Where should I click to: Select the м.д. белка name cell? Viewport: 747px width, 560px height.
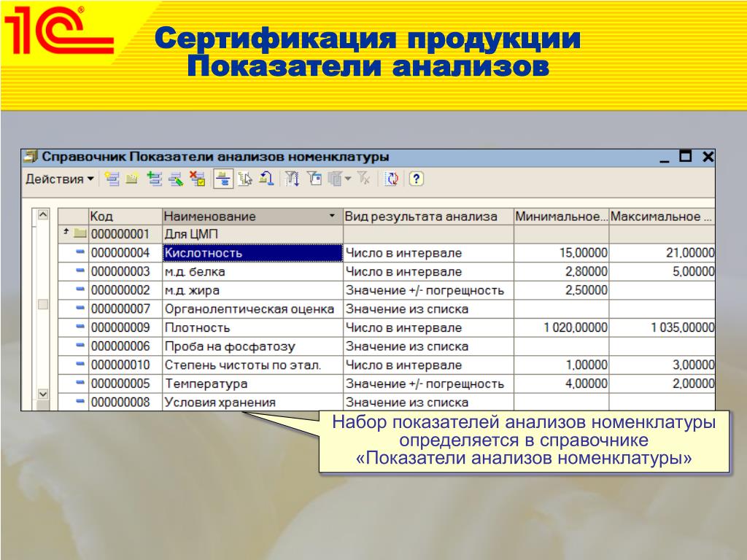click(252, 272)
